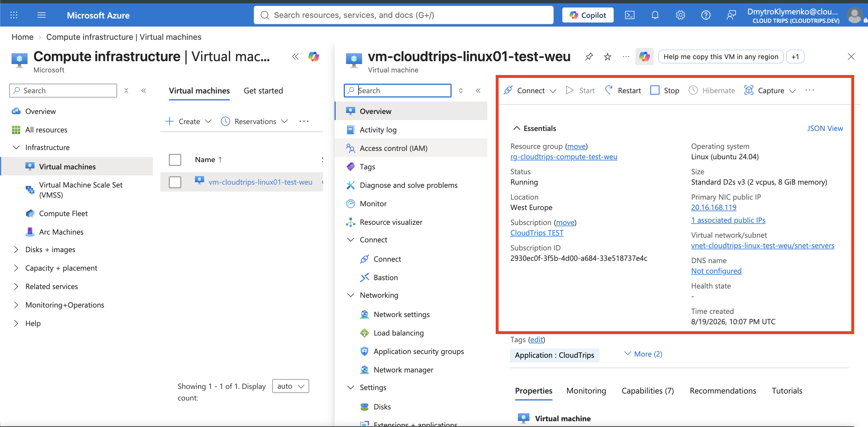Change the display count dropdown set to auto

(290, 386)
